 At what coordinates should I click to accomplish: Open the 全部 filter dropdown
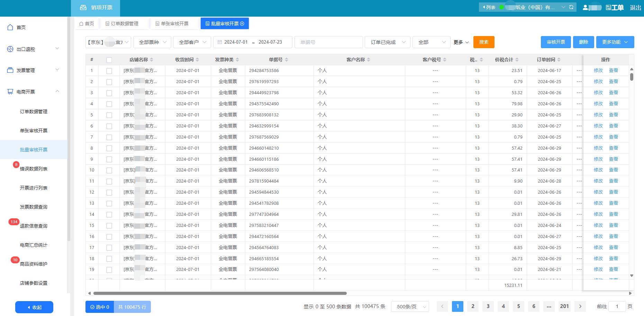[x=432, y=42]
